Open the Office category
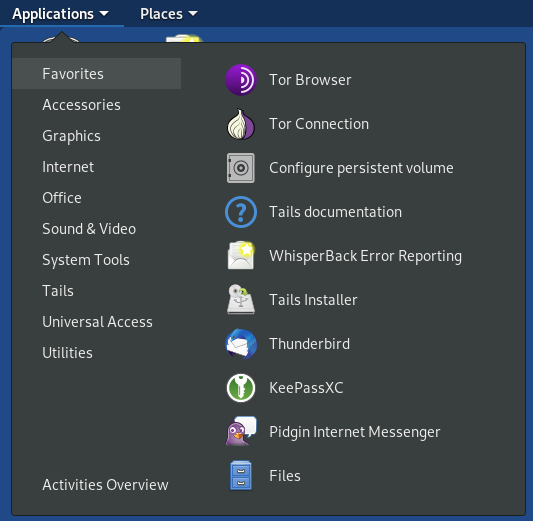 [97, 197]
